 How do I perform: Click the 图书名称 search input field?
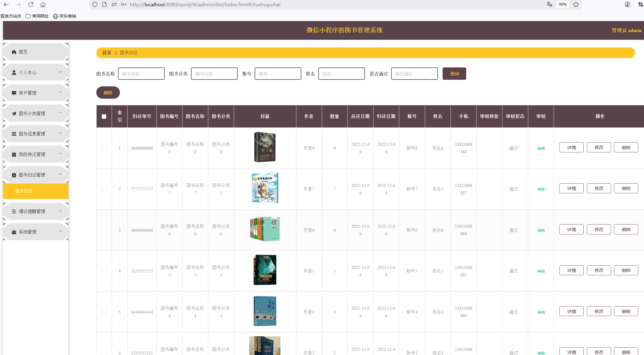141,74
